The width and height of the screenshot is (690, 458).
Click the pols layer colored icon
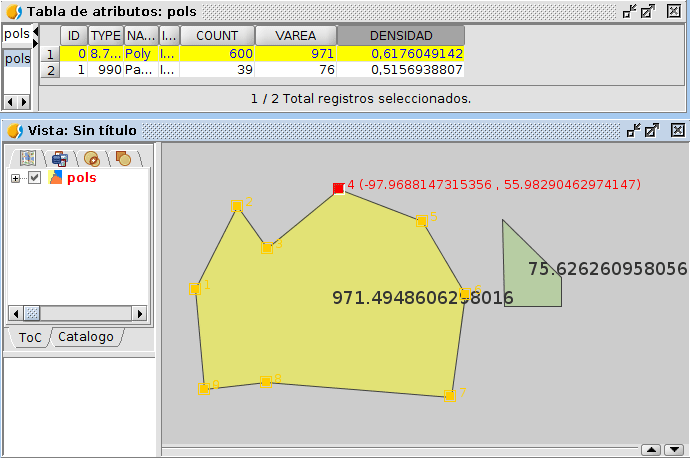pyautogui.click(x=55, y=177)
